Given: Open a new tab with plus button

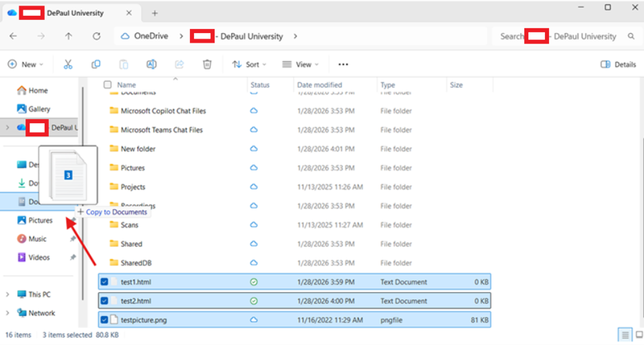Looking at the screenshot, I should tap(155, 13).
